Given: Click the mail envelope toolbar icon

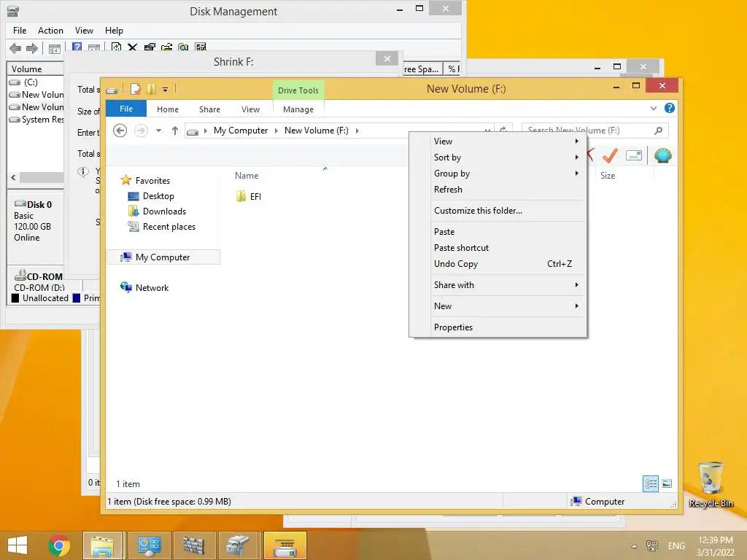Looking at the screenshot, I should click(x=634, y=156).
